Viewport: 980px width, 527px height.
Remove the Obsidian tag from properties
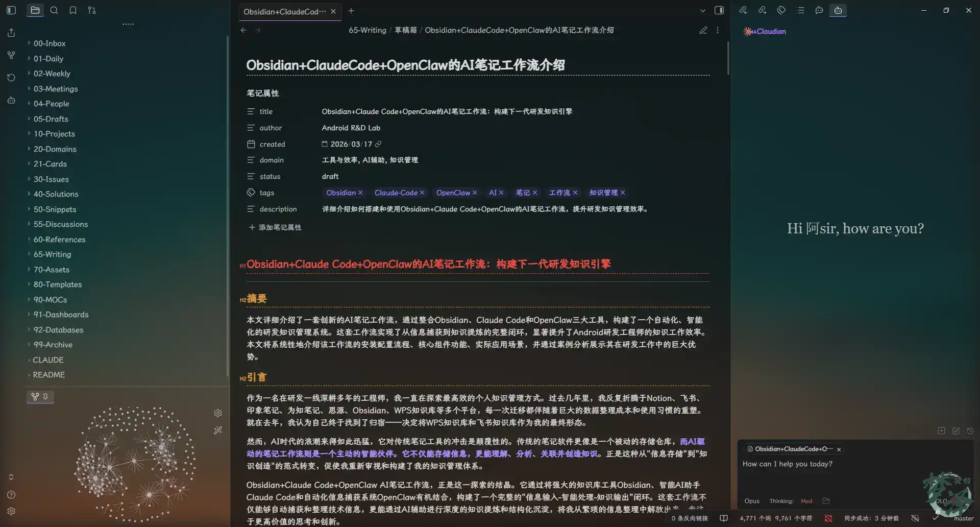tap(360, 193)
